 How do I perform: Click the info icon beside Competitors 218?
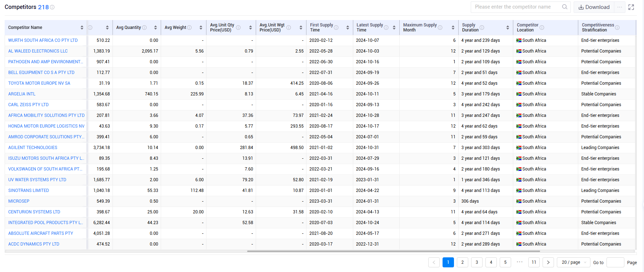coord(52,7)
